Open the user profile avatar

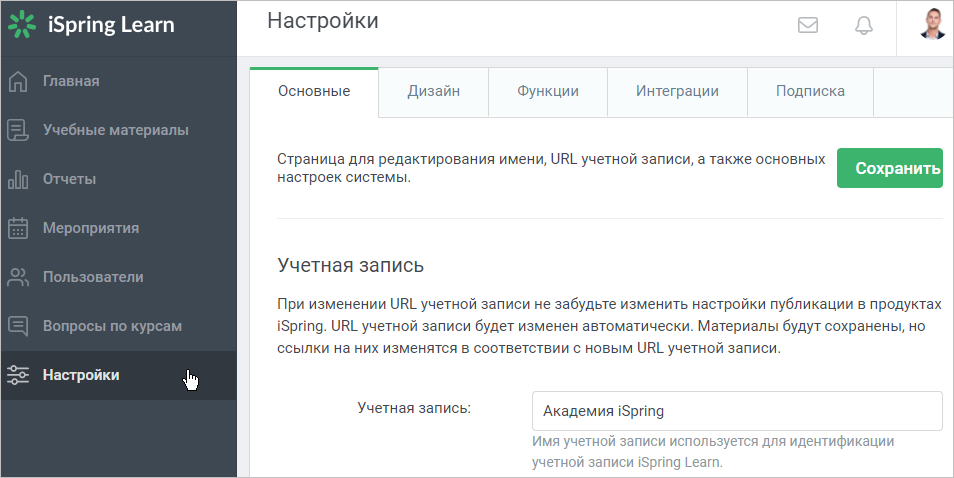931,24
